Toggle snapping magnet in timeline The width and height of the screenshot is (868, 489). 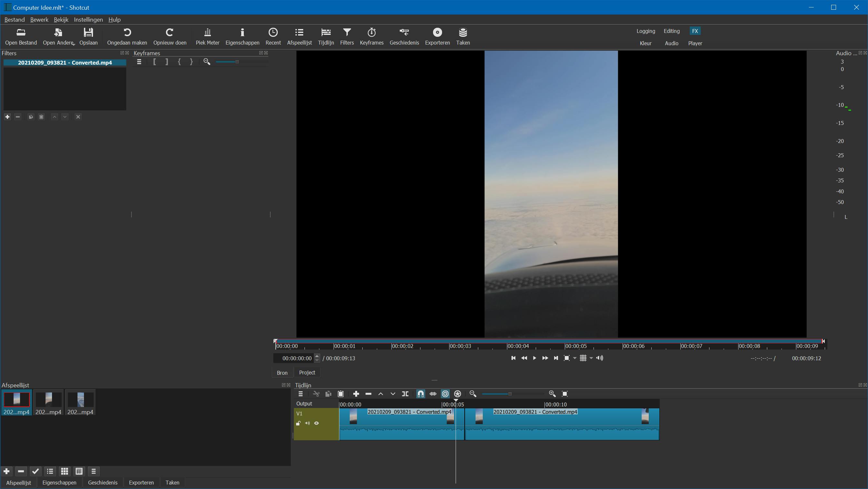point(420,394)
